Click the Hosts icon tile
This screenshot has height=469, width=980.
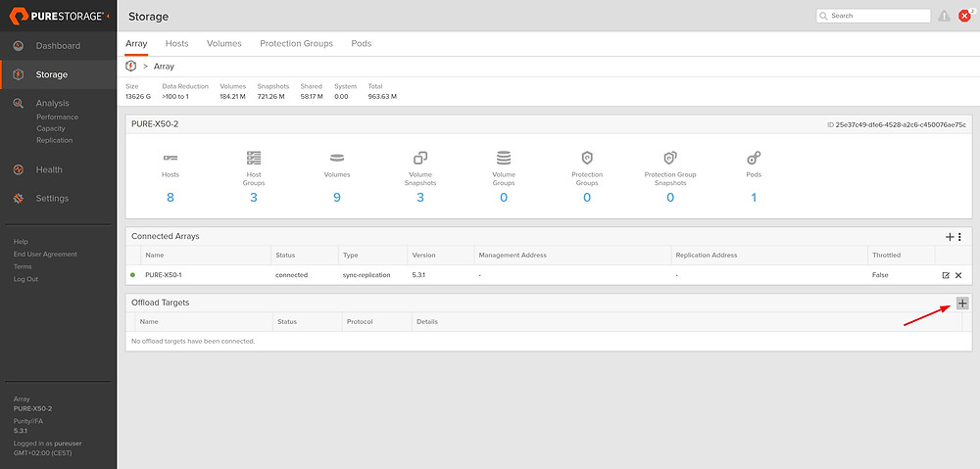pos(170,158)
